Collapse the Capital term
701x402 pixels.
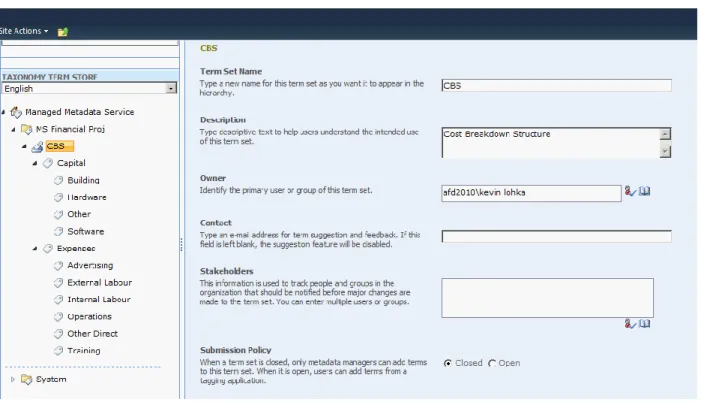coord(35,163)
